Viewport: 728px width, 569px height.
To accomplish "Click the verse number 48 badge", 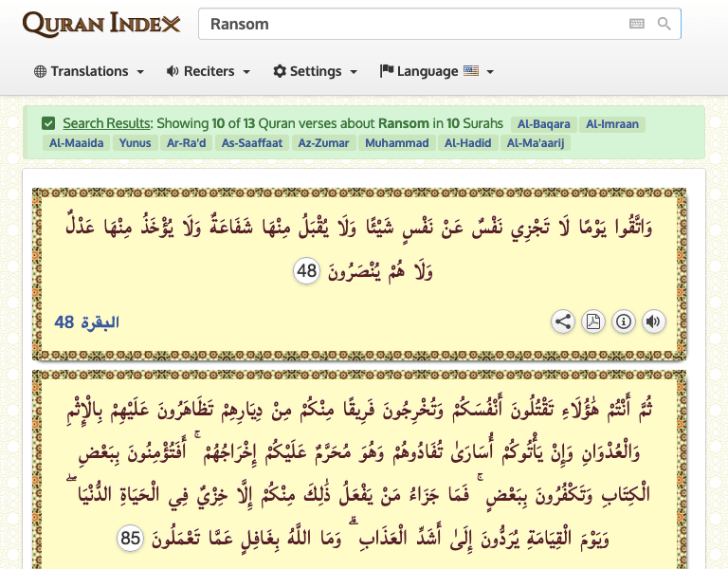I will (x=306, y=271).
